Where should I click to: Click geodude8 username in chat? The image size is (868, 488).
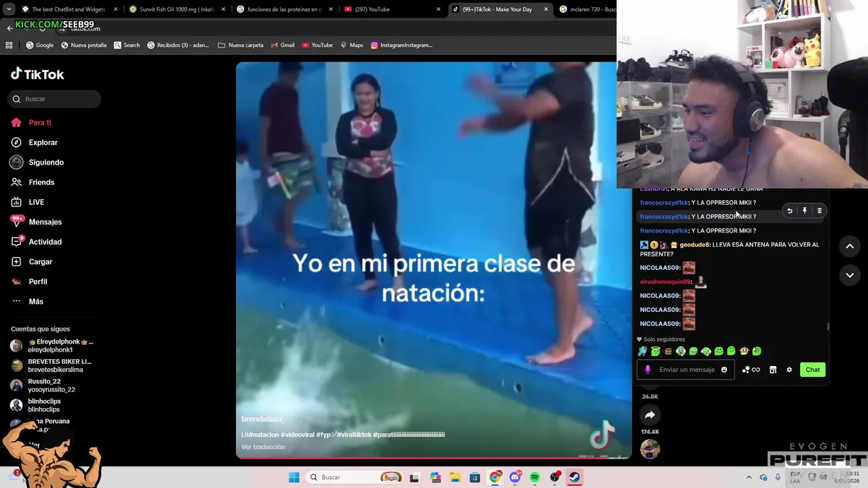[694, 245]
